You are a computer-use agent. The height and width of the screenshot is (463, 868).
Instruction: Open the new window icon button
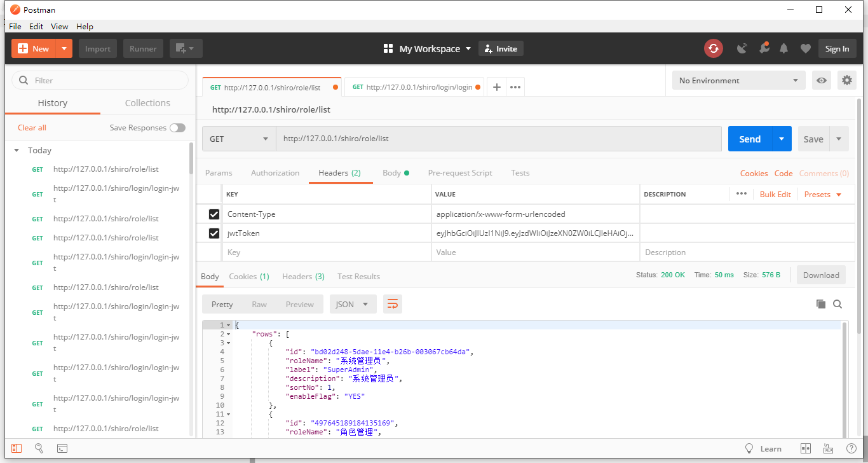pyautogui.click(x=186, y=48)
